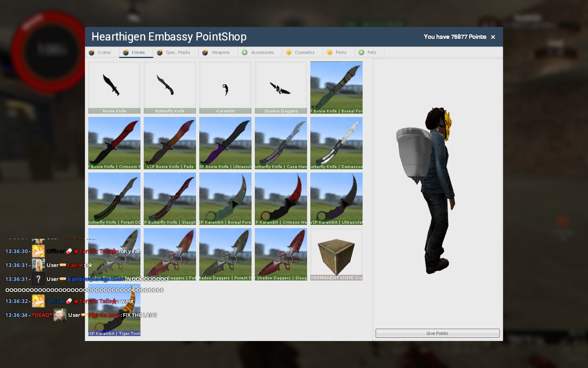This screenshot has width=588, height=368.
Task: Select the plain Bowie Knife item
Action: point(114,88)
